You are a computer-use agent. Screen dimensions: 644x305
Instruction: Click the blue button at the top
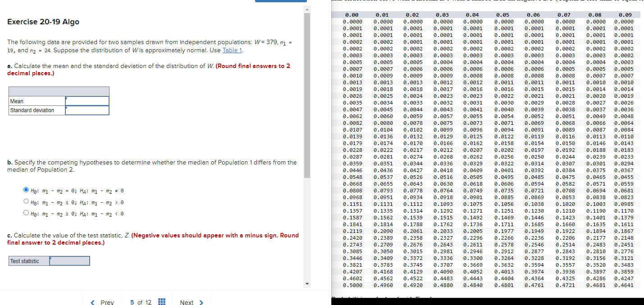pyautogui.click(x=281, y=2)
